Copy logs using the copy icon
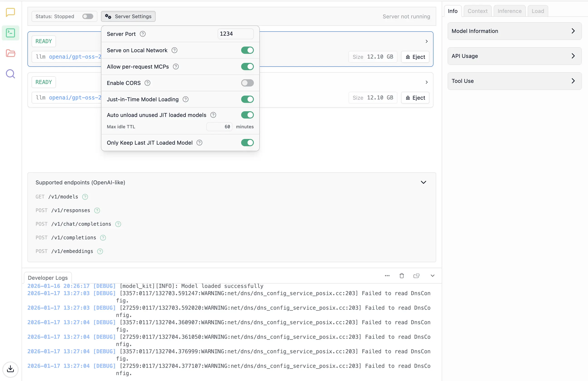588x381 pixels. point(416,275)
